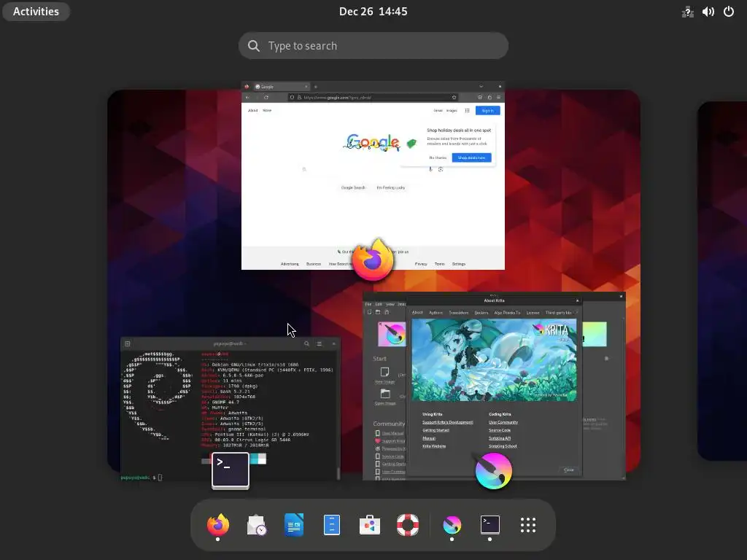This screenshot has width=747, height=560.
Task: Reload the page in the Firefox window
Action: tap(266, 97)
